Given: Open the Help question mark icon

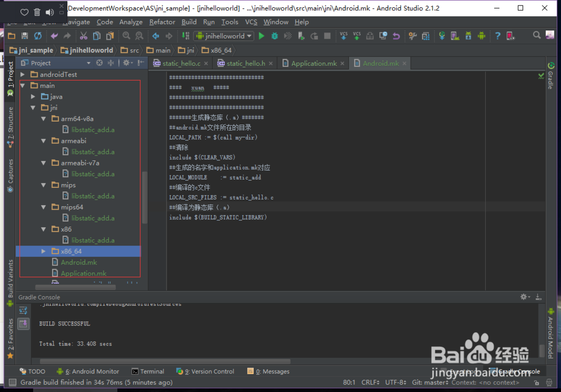Looking at the screenshot, I should pos(497,36).
